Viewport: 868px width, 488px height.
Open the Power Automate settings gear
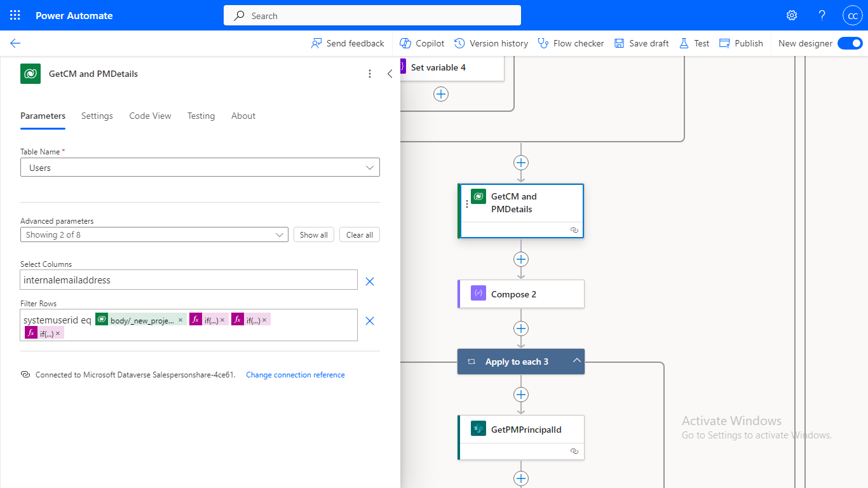tap(791, 15)
